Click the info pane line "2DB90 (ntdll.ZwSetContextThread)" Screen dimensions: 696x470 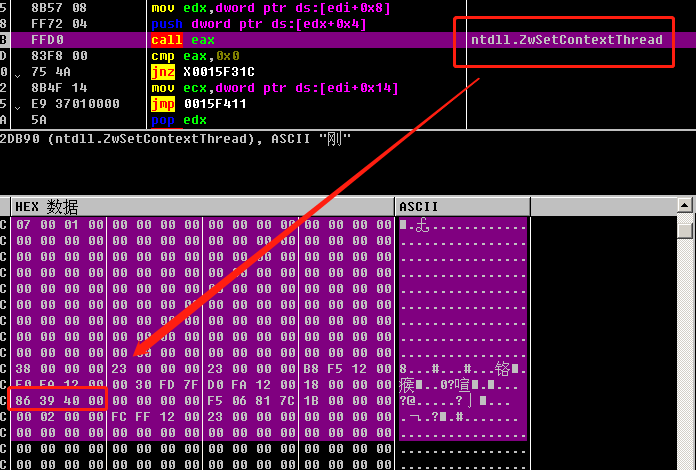[129, 139]
